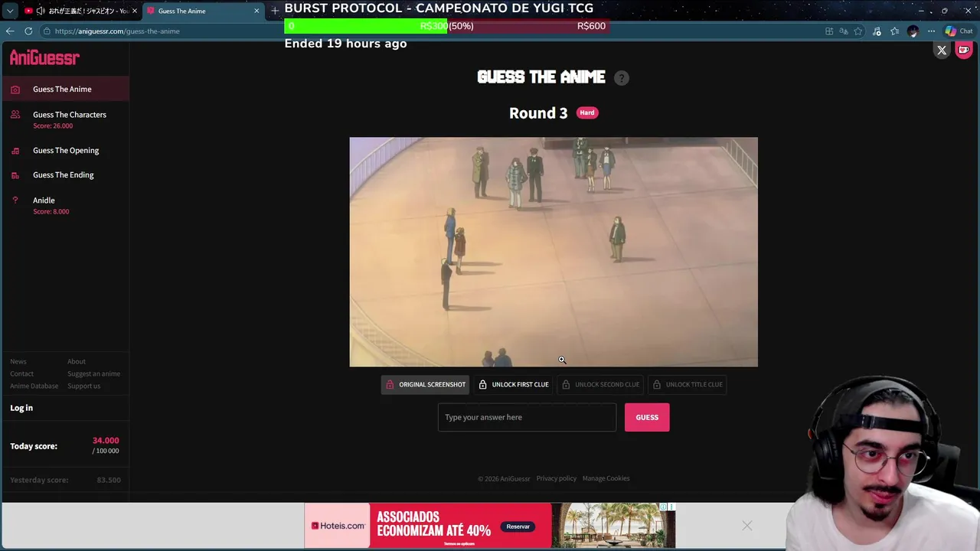Image resolution: width=980 pixels, height=551 pixels.
Task: Focus the 'Type your answer here' field
Action: 527,417
